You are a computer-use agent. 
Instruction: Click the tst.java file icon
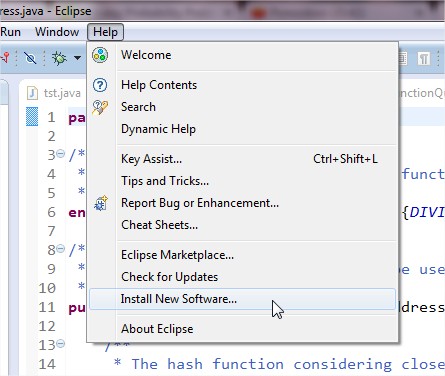point(32,93)
